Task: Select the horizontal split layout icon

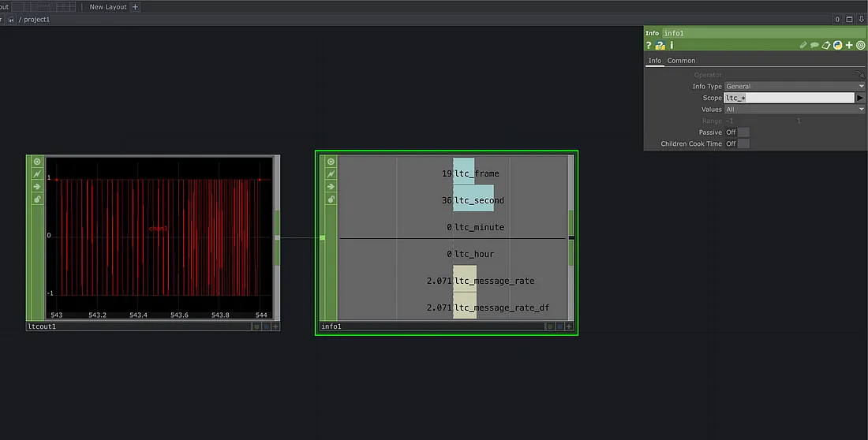Action: 43,6
